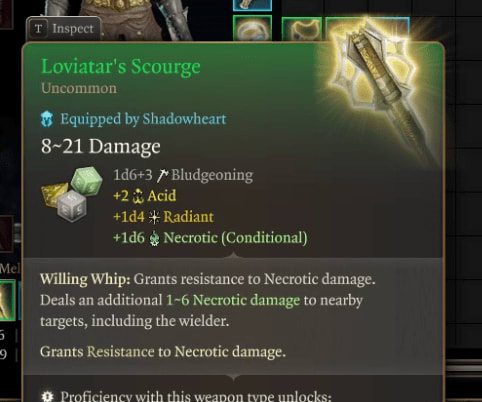Click the 'Grants Resistance to Necrotic damage' line
Image resolution: width=482 pixels, height=402 pixels.
[x=163, y=352]
